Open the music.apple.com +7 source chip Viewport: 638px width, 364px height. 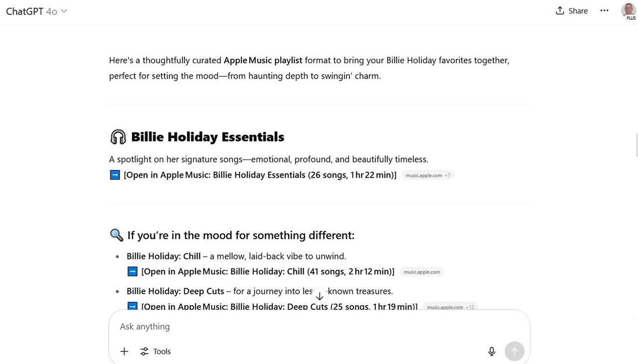tap(428, 175)
